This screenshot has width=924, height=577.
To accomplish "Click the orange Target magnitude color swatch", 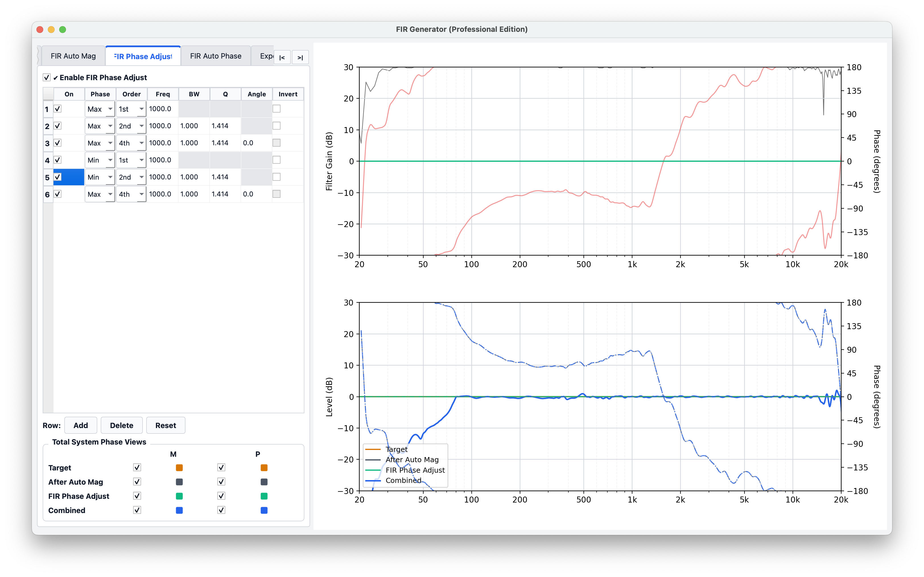I will tap(179, 468).
